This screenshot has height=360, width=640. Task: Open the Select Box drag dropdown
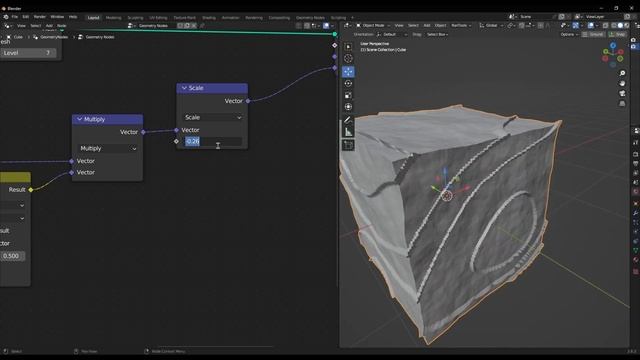pyautogui.click(x=438, y=35)
